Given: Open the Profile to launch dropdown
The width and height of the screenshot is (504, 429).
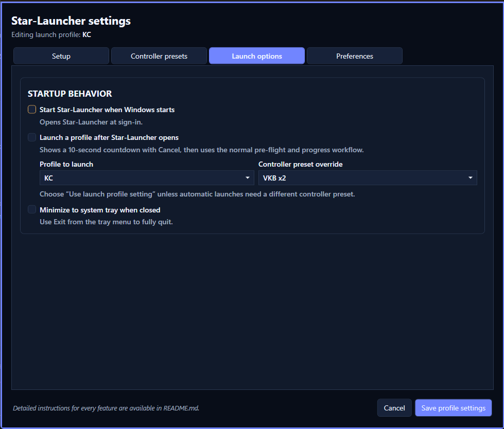Looking at the screenshot, I should coord(147,177).
